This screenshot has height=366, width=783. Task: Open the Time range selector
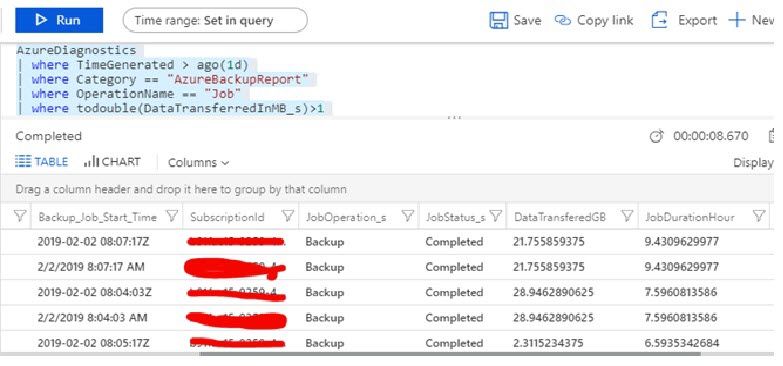click(x=215, y=20)
